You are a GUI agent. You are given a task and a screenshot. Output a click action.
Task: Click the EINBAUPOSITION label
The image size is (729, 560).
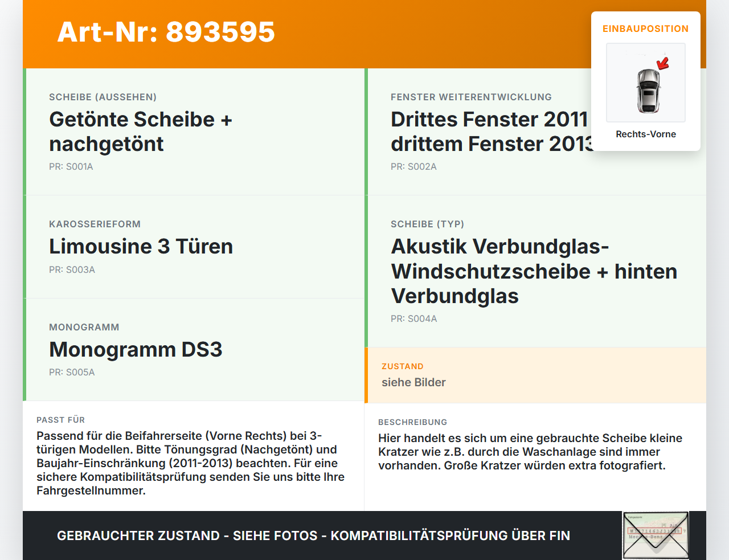click(646, 28)
